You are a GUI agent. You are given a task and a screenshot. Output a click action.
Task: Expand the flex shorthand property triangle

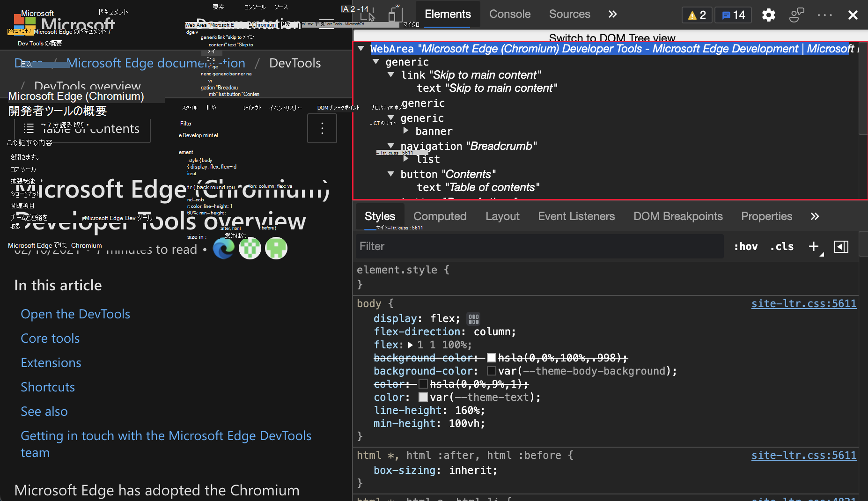click(x=410, y=345)
